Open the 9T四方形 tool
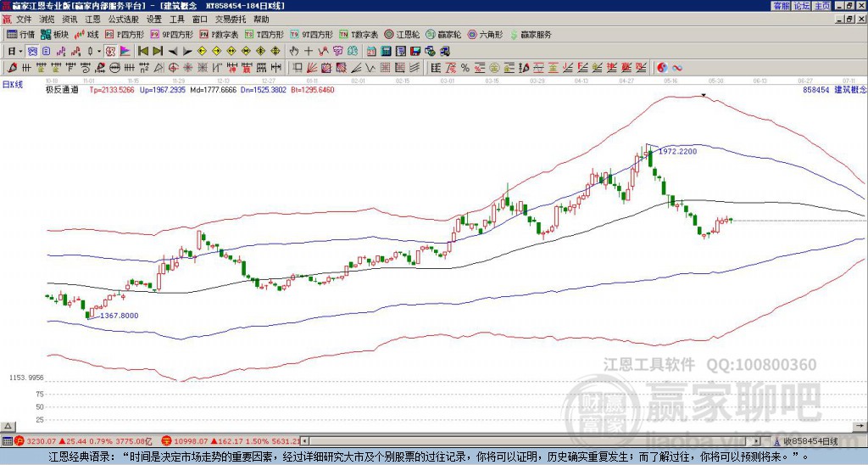 pos(311,34)
